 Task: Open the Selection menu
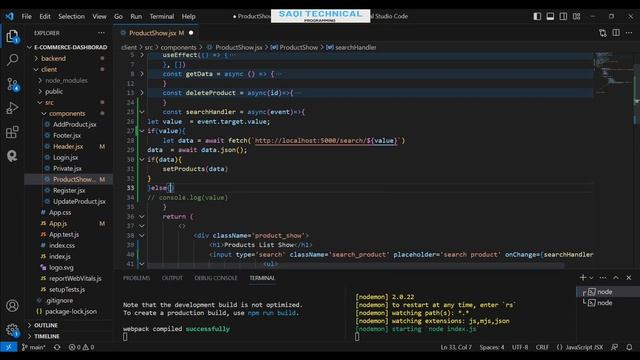pyautogui.click(x=71, y=16)
